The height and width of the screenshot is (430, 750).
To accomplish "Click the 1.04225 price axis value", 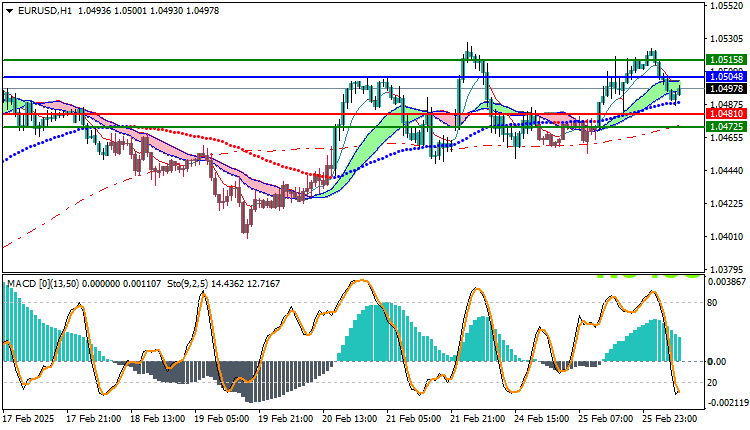I will point(727,204).
